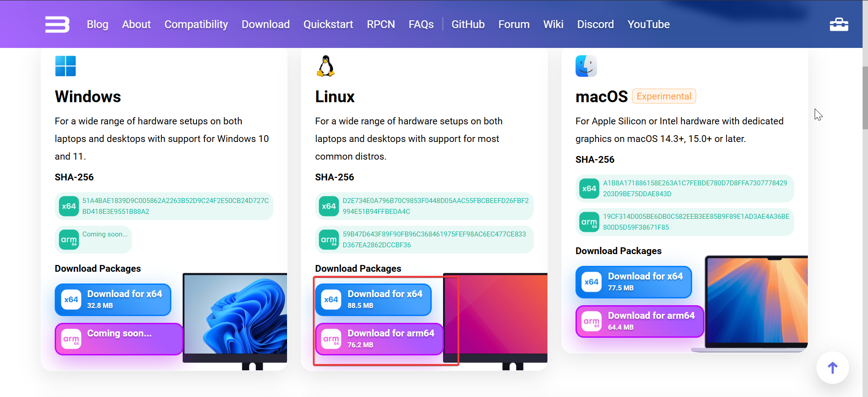Click the MacBook laptop image
The width and height of the screenshot is (868, 397).
click(x=750, y=304)
